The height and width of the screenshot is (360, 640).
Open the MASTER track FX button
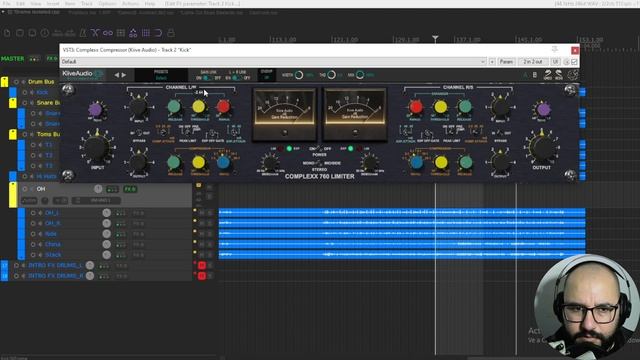pyautogui.click(x=52, y=59)
